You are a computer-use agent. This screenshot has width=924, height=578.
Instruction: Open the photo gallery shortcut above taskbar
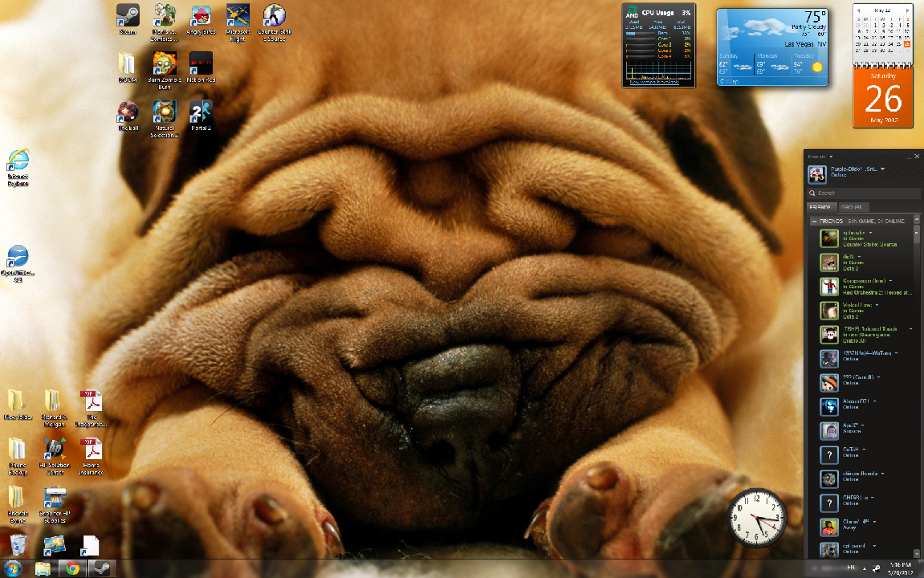click(x=55, y=545)
